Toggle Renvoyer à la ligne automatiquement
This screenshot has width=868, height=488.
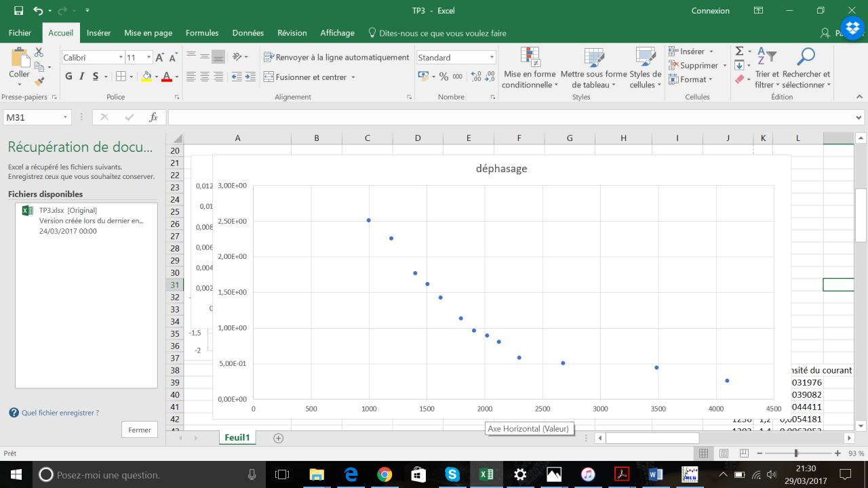pos(336,58)
